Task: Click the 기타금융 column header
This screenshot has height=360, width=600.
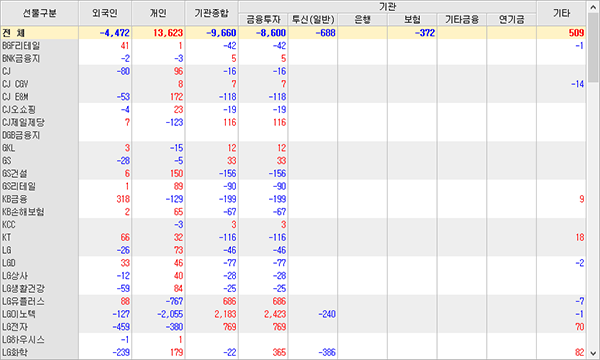Action: (462, 20)
